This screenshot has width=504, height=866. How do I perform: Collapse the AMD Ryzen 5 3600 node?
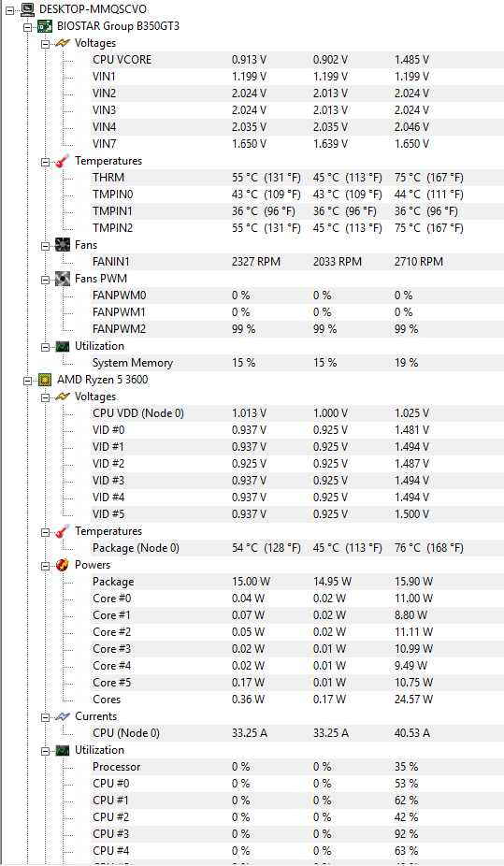click(x=28, y=380)
